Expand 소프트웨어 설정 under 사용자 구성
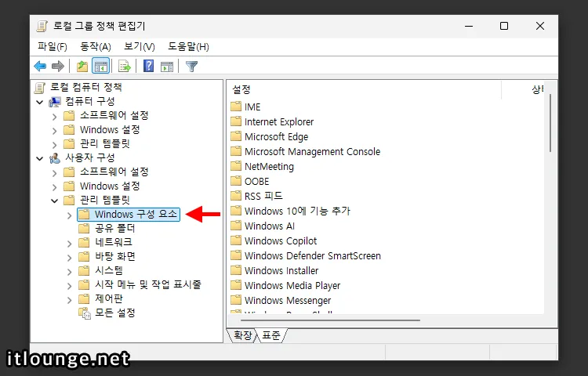This screenshot has height=376, width=588. pos(55,173)
